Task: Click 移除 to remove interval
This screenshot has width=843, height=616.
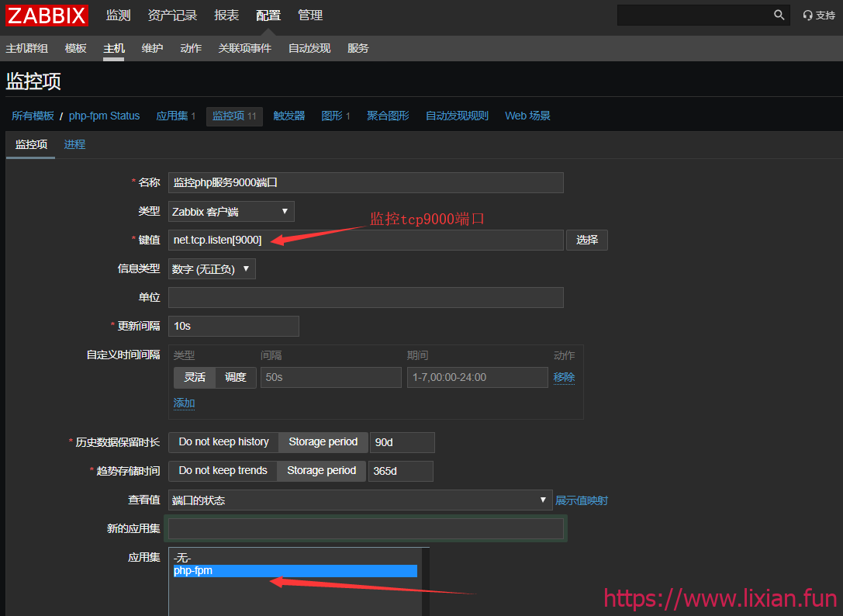Action: [564, 377]
